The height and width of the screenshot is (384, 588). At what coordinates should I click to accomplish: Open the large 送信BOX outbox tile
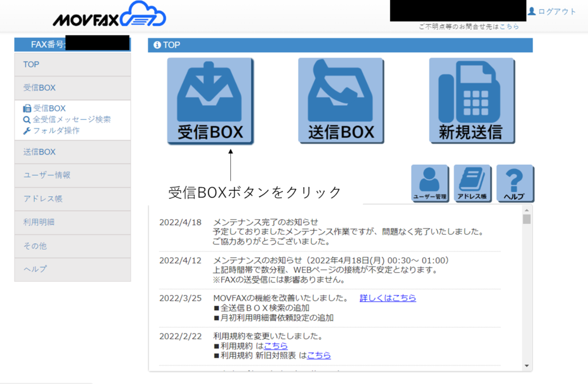(341, 101)
